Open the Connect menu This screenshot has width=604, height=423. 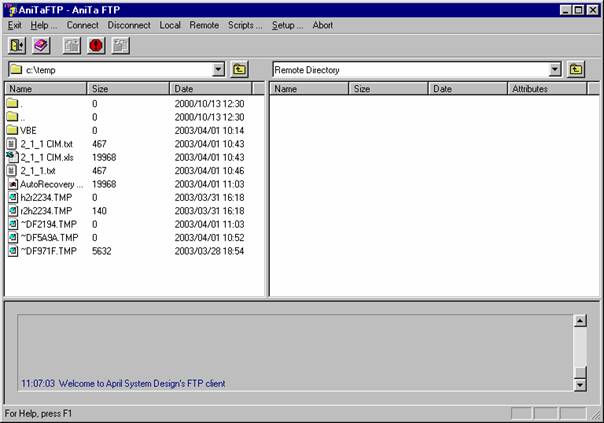[82, 25]
